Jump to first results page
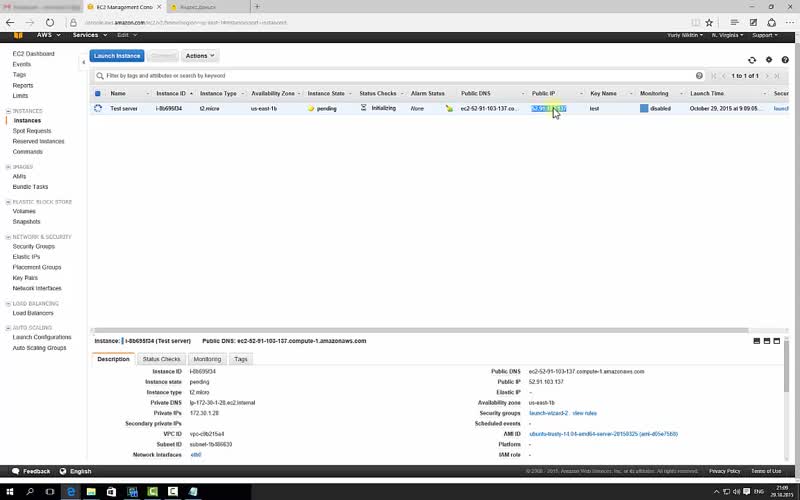 coord(714,76)
